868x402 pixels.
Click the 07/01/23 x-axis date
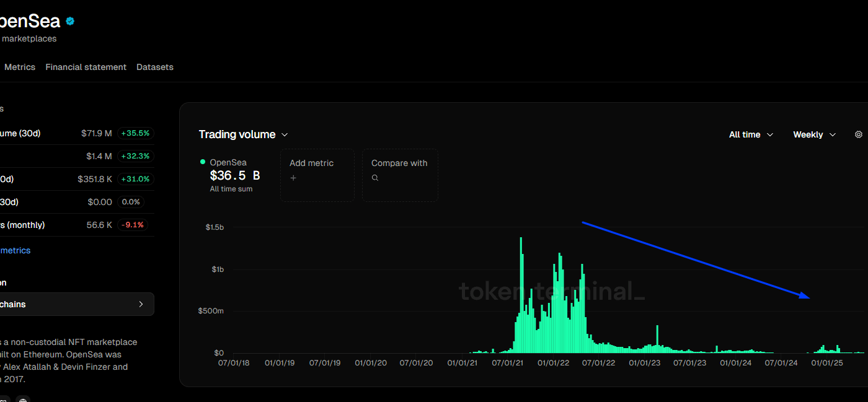(x=690, y=363)
